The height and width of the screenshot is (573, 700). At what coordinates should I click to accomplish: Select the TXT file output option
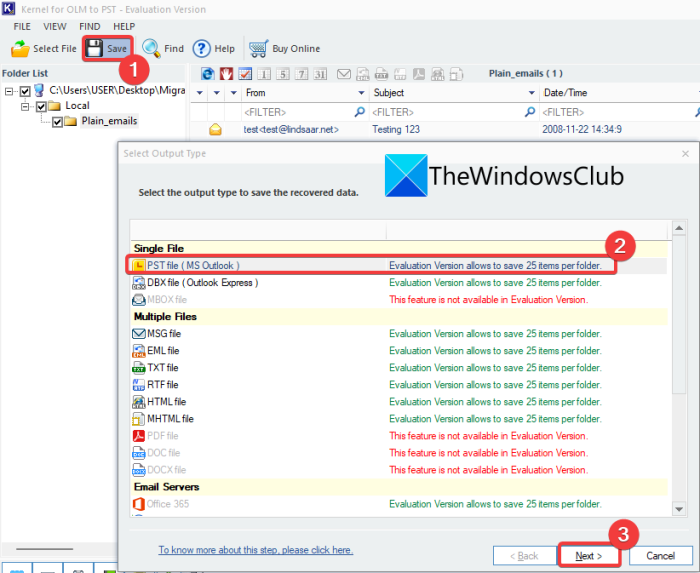click(x=399, y=367)
